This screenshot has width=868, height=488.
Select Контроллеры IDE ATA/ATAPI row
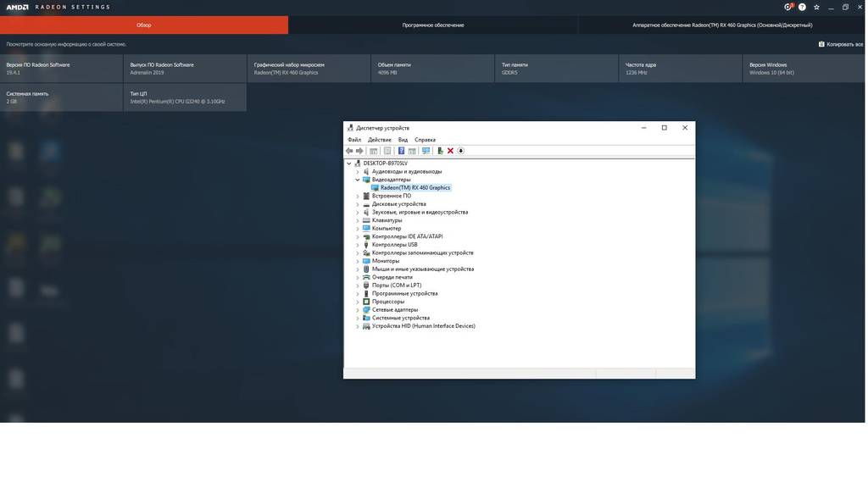pos(407,237)
